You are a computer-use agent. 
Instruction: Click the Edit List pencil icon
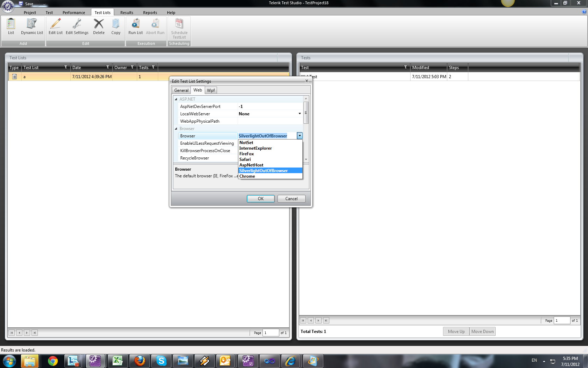tap(55, 24)
